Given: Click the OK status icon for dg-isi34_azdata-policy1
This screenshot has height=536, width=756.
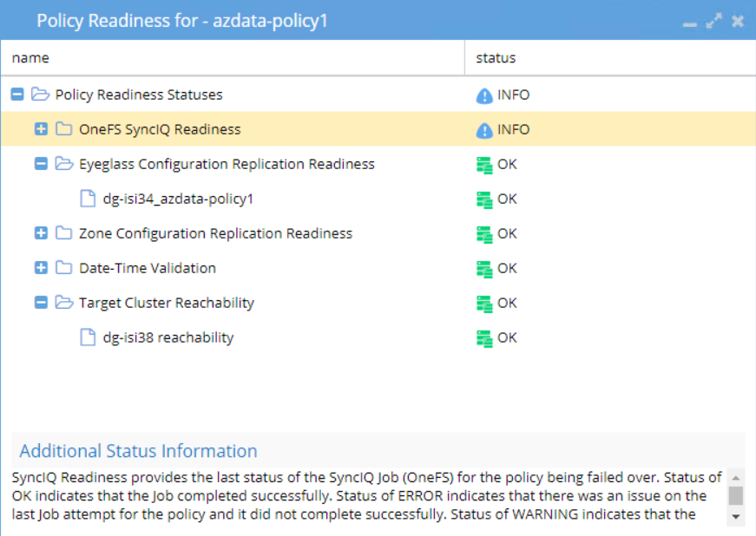Looking at the screenshot, I should pyautogui.click(x=484, y=199).
